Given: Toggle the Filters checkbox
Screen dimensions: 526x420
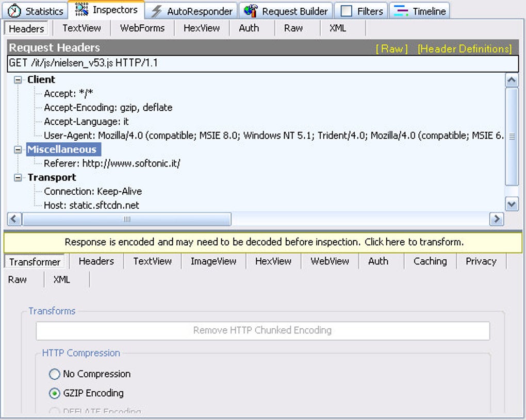Looking at the screenshot, I should [x=346, y=11].
